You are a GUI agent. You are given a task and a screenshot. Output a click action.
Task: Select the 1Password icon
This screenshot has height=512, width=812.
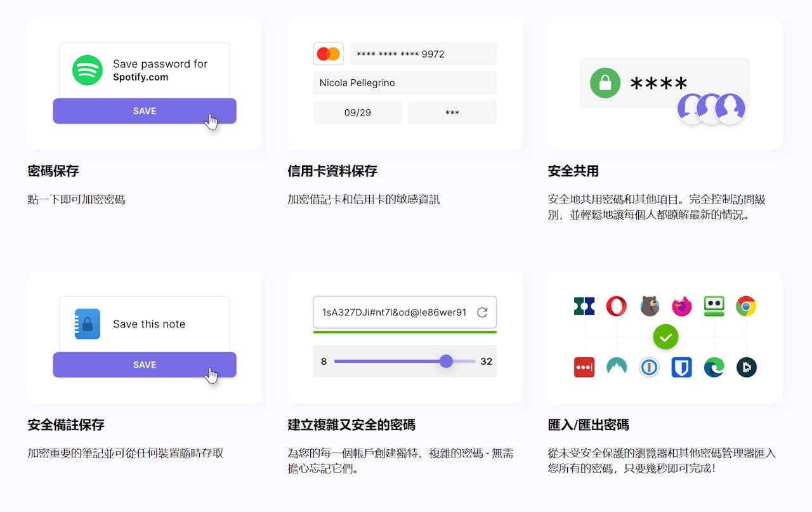pos(649,367)
